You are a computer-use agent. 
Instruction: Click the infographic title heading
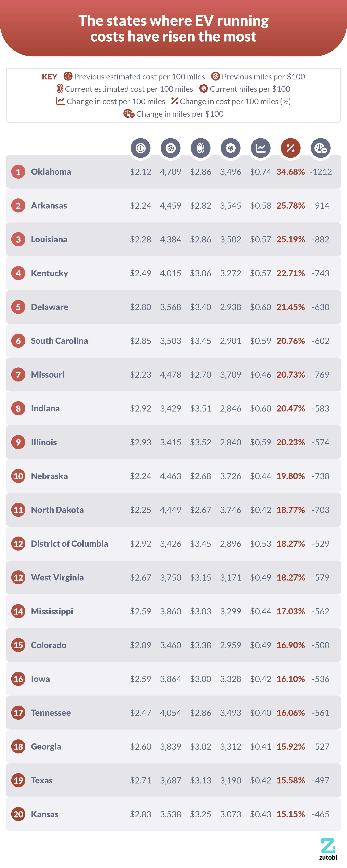(173, 28)
